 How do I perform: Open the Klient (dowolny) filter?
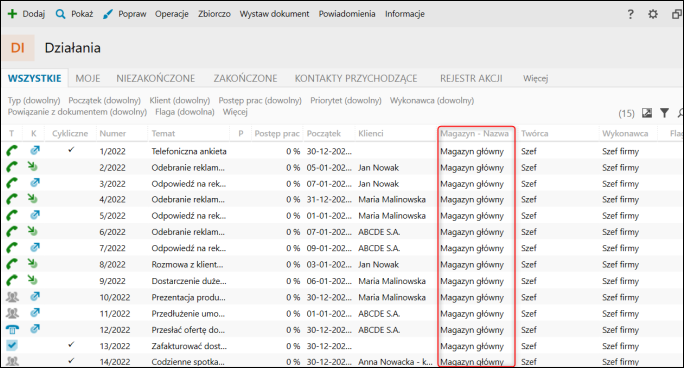click(x=180, y=101)
